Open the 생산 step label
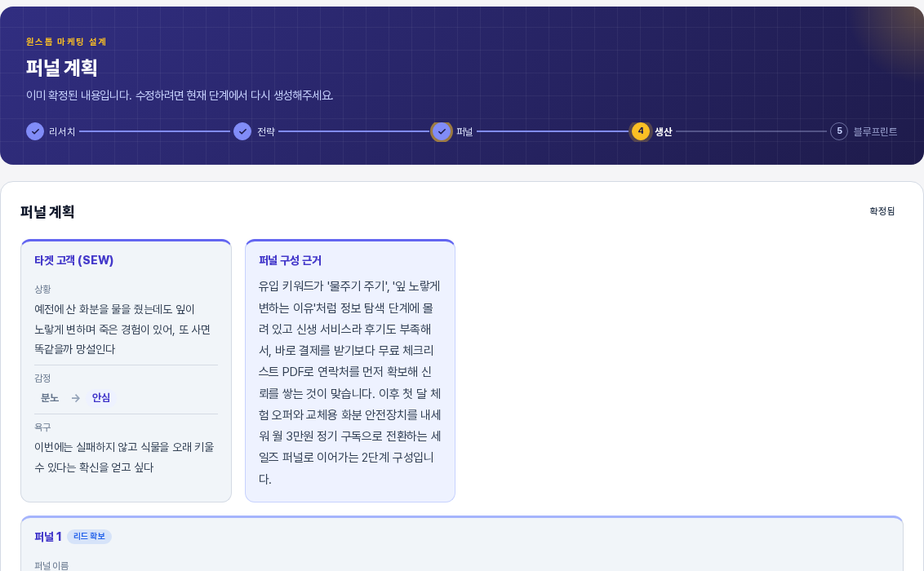Image resolution: width=924 pixels, height=571 pixels. coord(664,132)
